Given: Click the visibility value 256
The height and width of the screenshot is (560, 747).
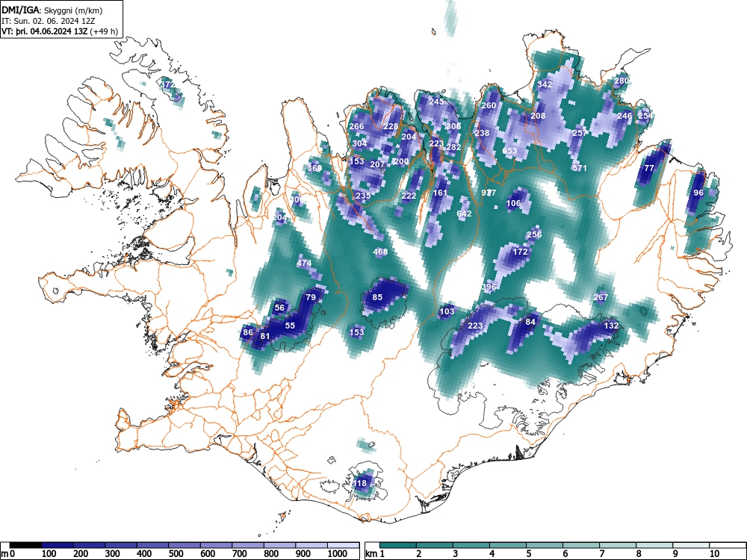Looking at the screenshot, I should point(535,234).
